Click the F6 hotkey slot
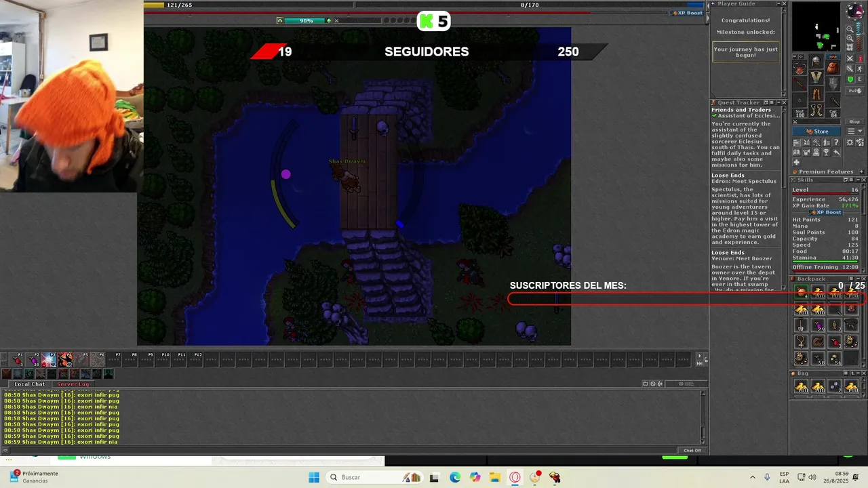 [x=98, y=359]
